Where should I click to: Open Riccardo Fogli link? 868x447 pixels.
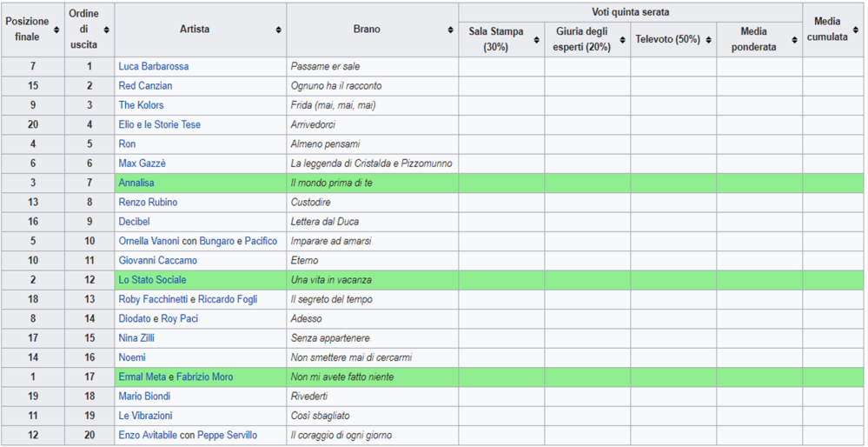(x=228, y=299)
